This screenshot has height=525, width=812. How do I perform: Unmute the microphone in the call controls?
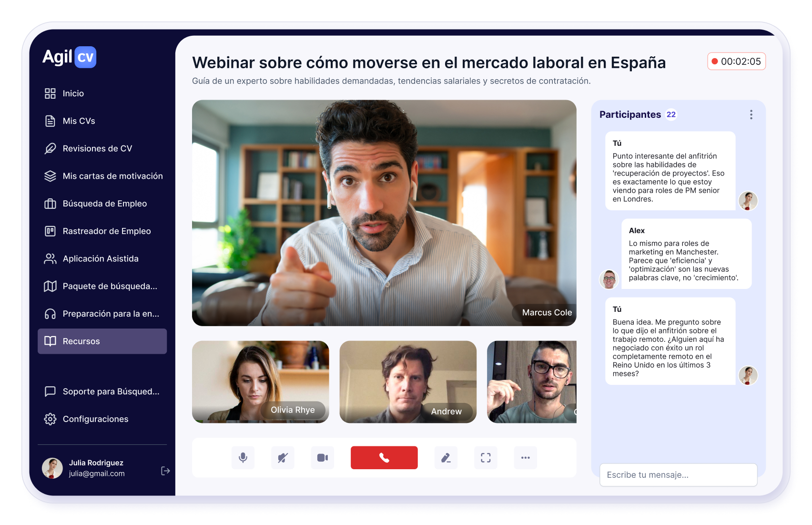(243, 457)
